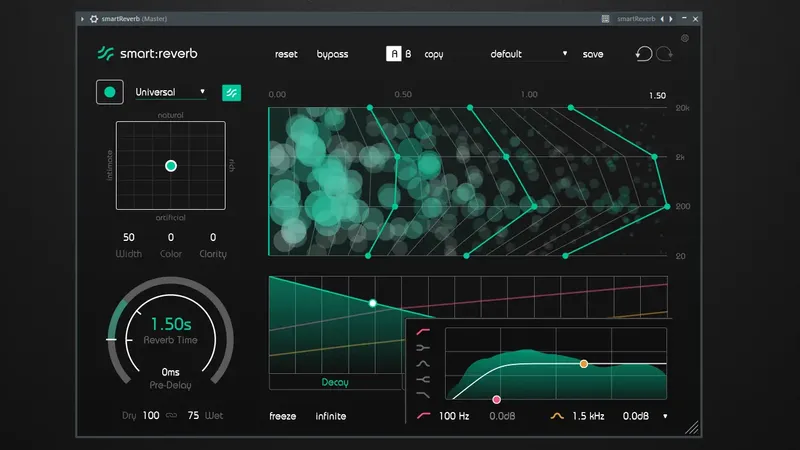Click the Dry value 100

point(151,415)
